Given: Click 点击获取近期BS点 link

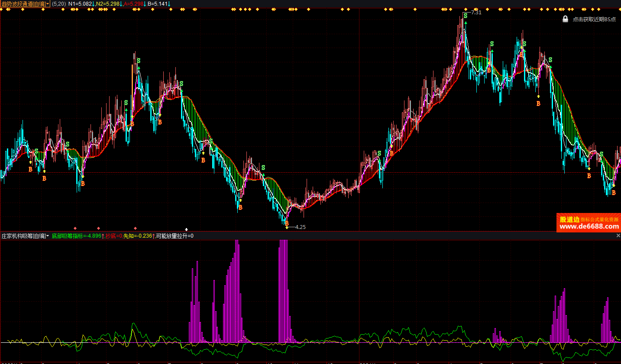Looking at the screenshot, I should (x=594, y=19).
